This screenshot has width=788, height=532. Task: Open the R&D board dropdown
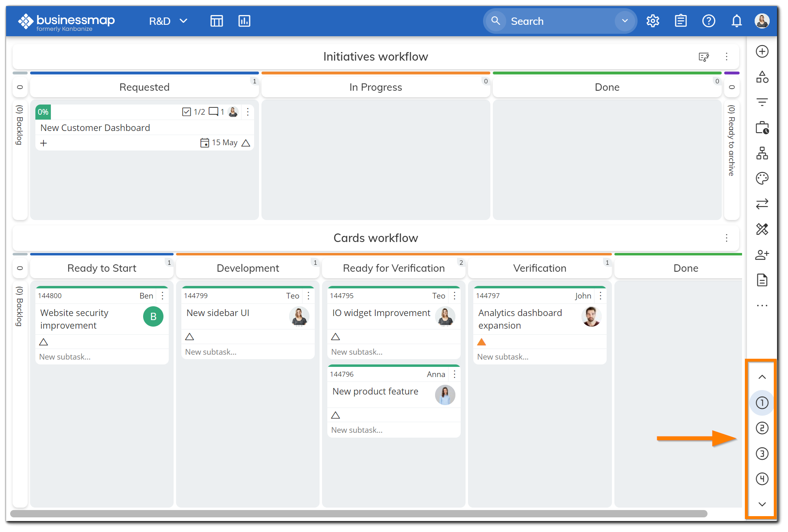(x=168, y=21)
